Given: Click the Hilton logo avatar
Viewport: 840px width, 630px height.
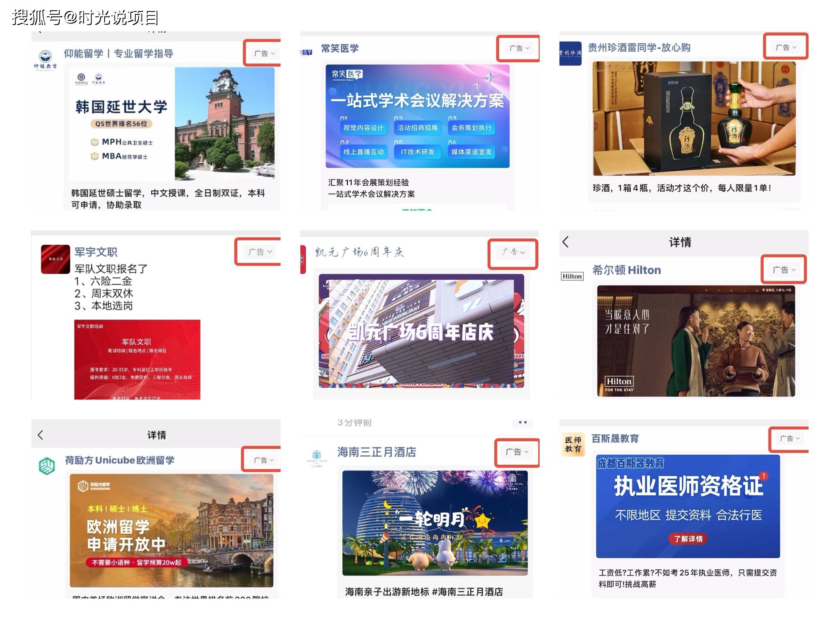Looking at the screenshot, I should pyautogui.click(x=572, y=276).
